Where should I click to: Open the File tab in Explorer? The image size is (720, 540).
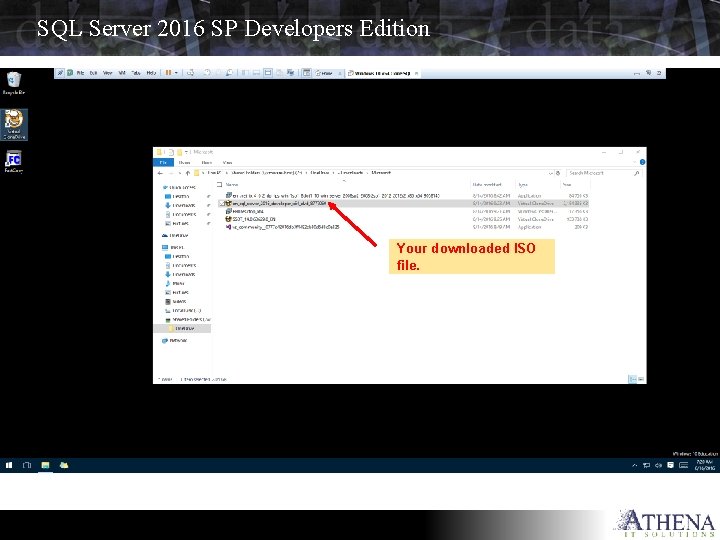point(163,163)
